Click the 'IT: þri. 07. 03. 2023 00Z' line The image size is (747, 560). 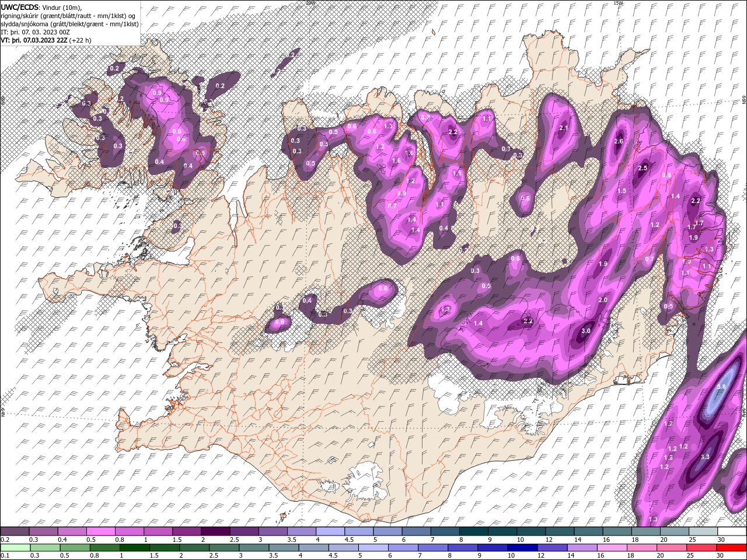[x=34, y=32]
